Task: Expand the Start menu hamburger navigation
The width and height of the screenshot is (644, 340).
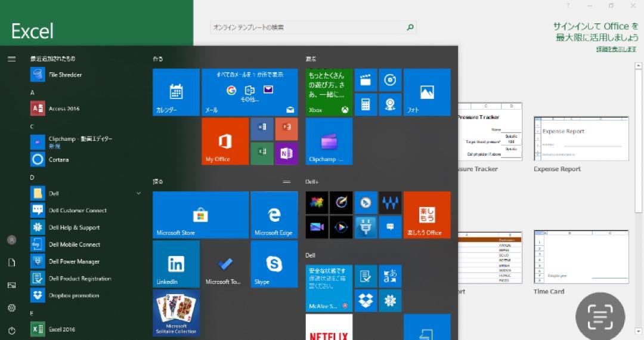Action: (11, 58)
